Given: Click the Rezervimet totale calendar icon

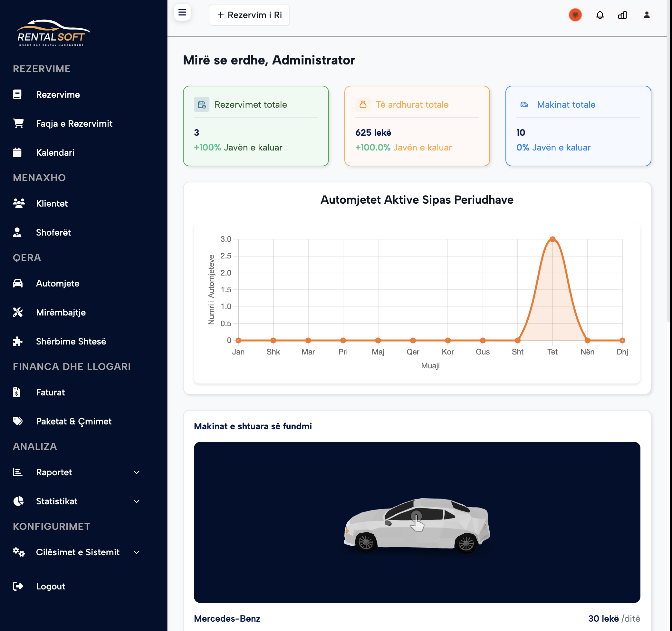Looking at the screenshot, I should (x=201, y=104).
